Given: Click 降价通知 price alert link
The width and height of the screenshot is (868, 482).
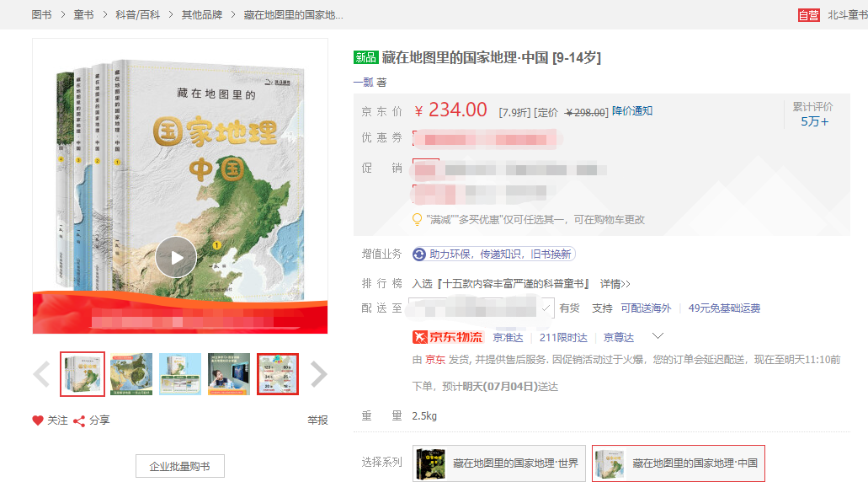Looking at the screenshot, I should pos(632,110).
